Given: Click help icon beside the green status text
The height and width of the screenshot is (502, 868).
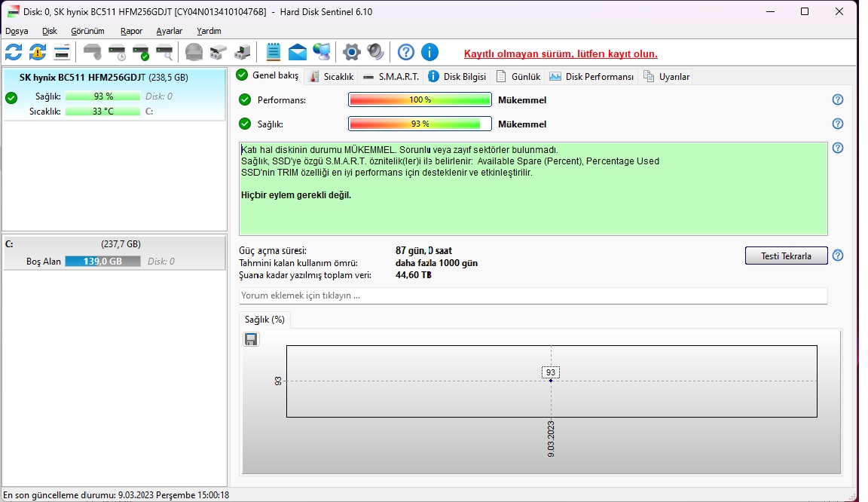Looking at the screenshot, I should [838, 148].
